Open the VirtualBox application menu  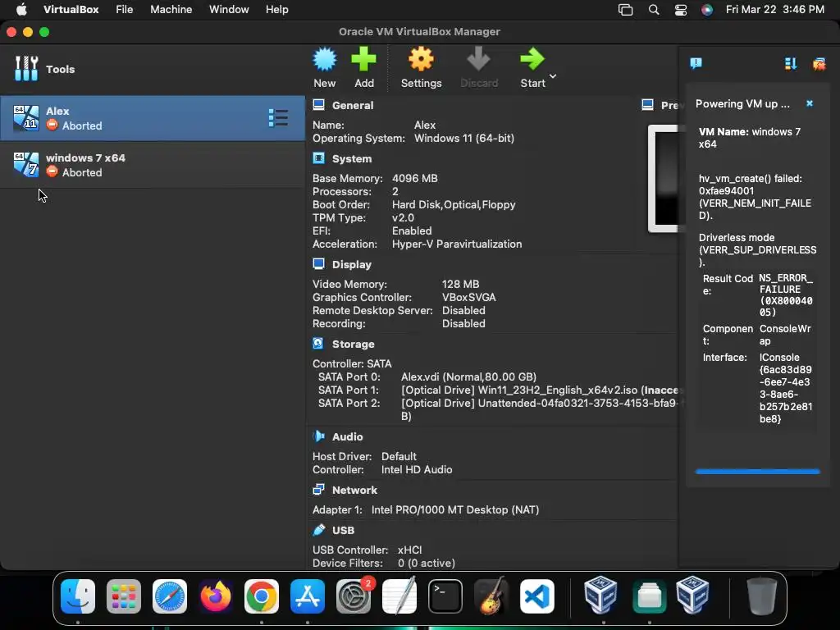(x=71, y=10)
